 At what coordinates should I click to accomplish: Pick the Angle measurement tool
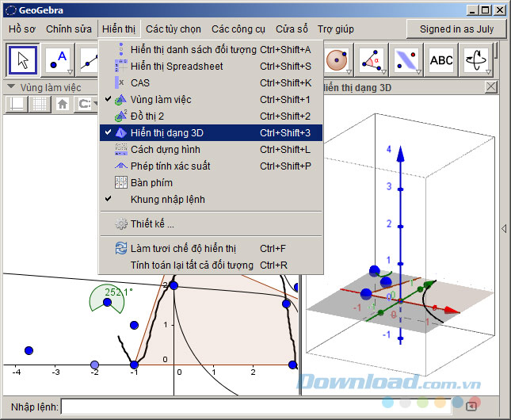[372, 59]
